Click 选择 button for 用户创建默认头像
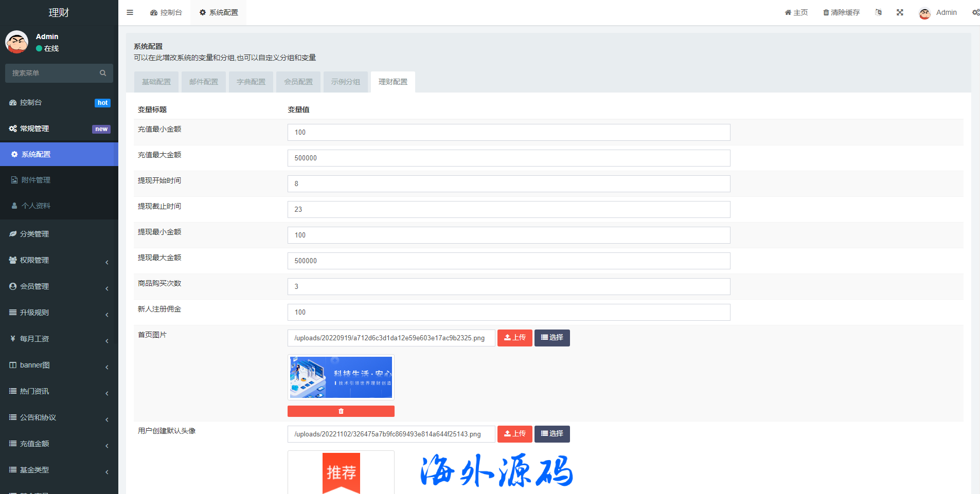 point(551,434)
